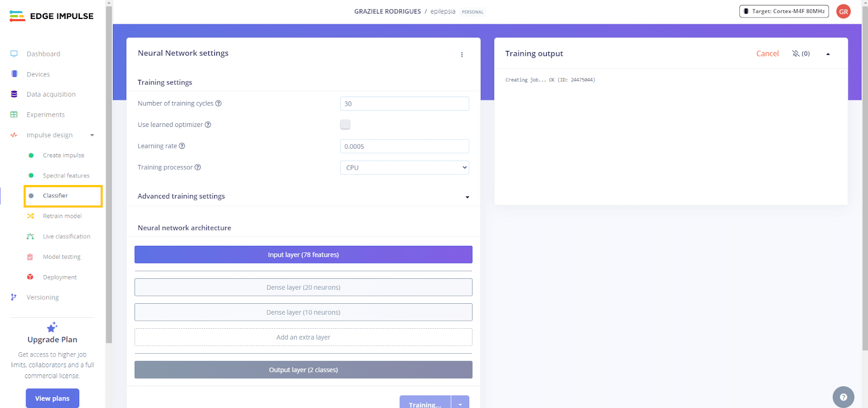This screenshot has height=408, width=868.
Task: Click the View plans button
Action: coord(52,398)
